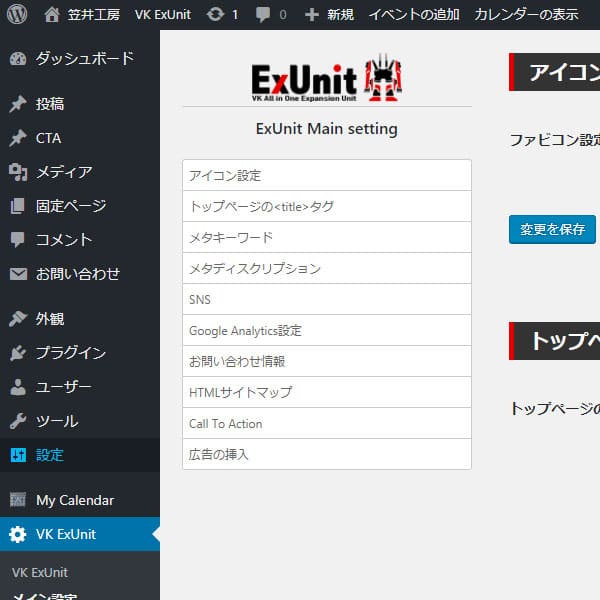This screenshot has height=600, width=600.
Task: Jump to Google Analytics設定 section
Action: tap(327, 330)
